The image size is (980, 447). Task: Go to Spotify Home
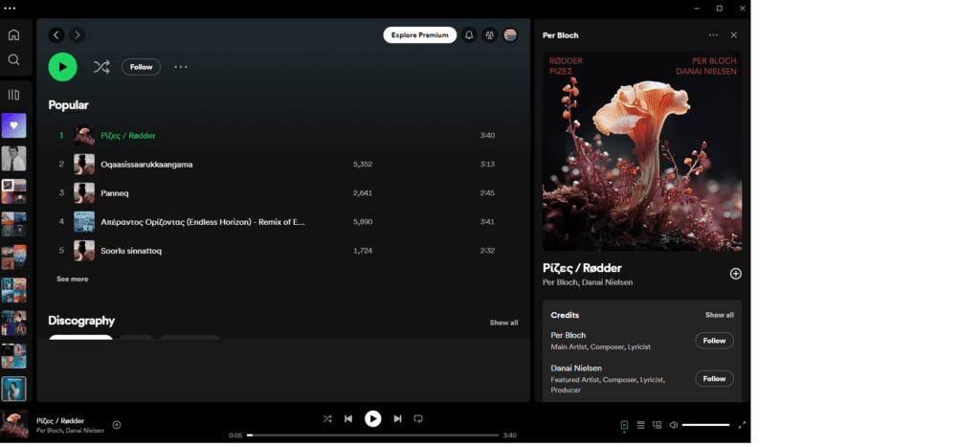click(13, 35)
